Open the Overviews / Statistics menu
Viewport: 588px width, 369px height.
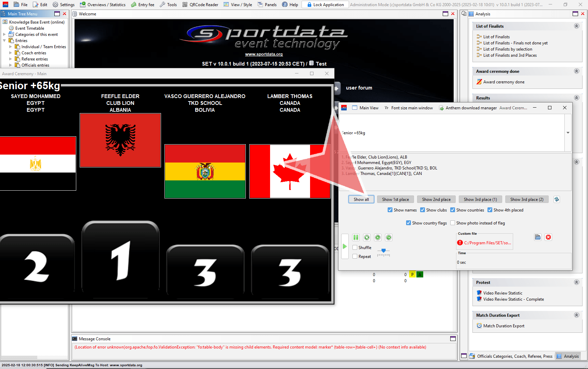point(103,4)
